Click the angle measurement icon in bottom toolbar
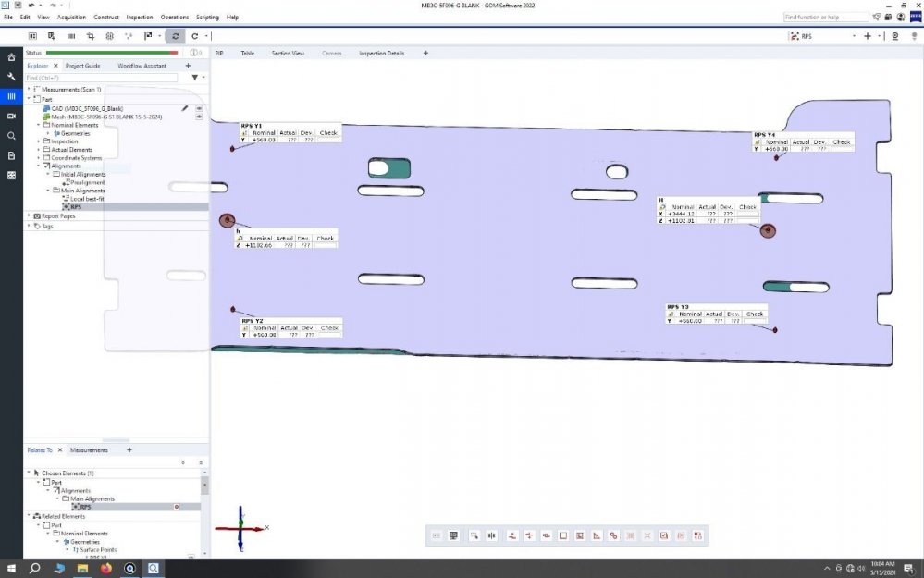Image resolution: width=924 pixels, height=578 pixels. [x=597, y=535]
